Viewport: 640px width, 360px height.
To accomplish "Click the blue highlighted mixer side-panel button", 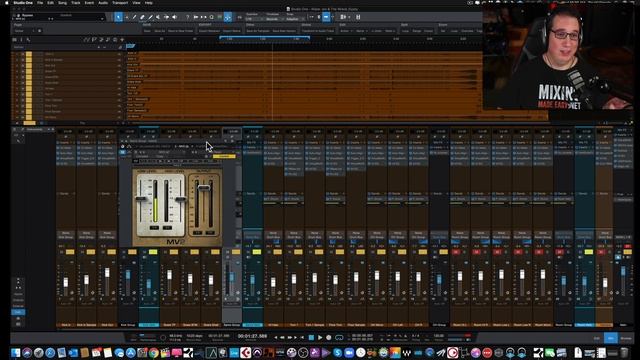I will (x=18, y=312).
